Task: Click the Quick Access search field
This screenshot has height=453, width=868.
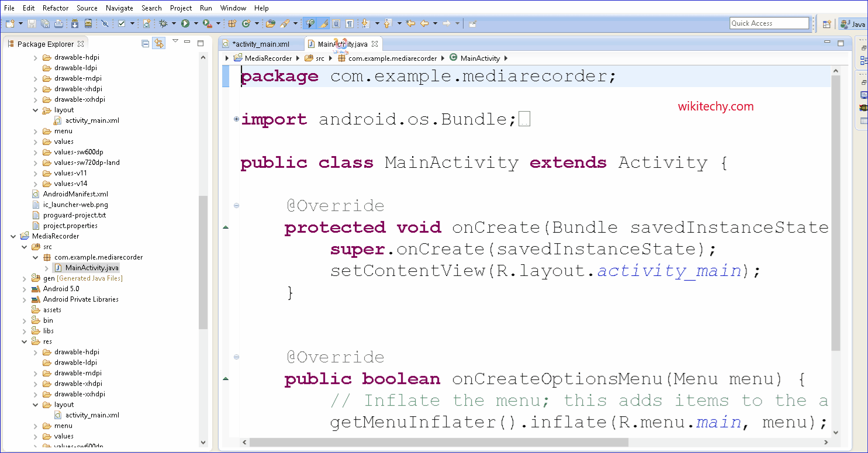Action: pyautogui.click(x=769, y=23)
